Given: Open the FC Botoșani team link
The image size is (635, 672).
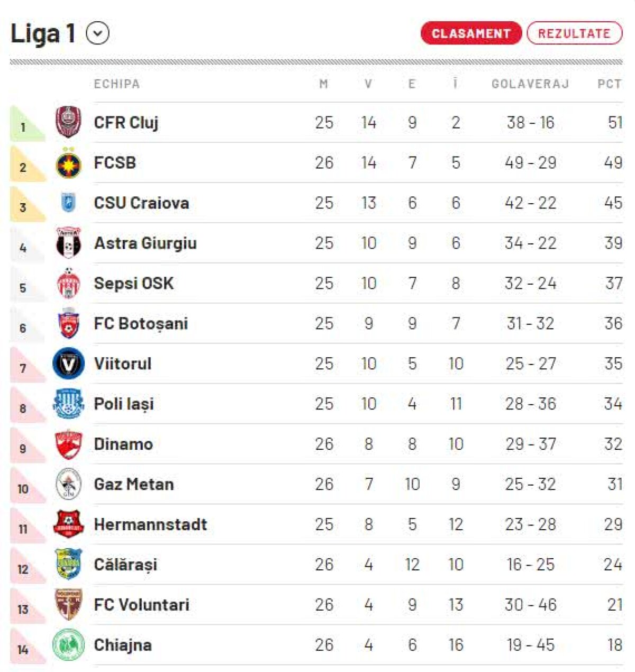Looking at the screenshot, I should (x=141, y=324).
